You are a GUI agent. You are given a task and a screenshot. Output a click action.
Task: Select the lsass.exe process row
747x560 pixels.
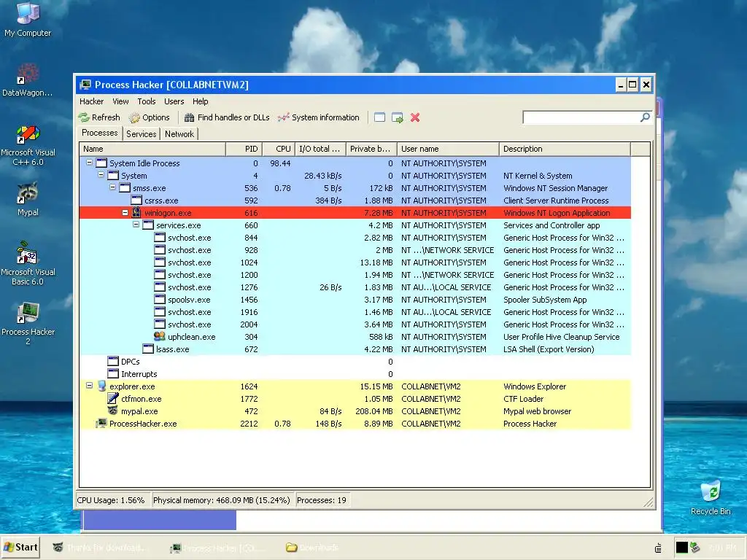[x=355, y=349]
